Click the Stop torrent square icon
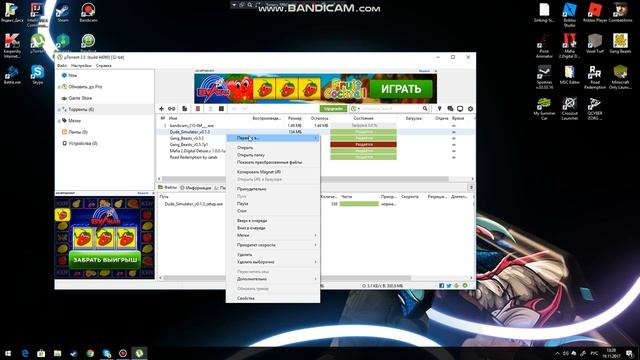The width and height of the screenshot is (640, 360). [x=221, y=109]
